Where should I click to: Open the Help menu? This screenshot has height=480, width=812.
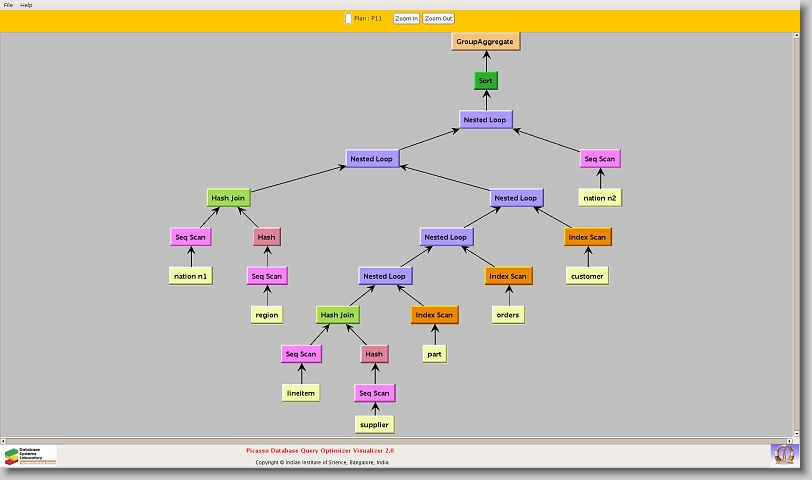click(26, 5)
